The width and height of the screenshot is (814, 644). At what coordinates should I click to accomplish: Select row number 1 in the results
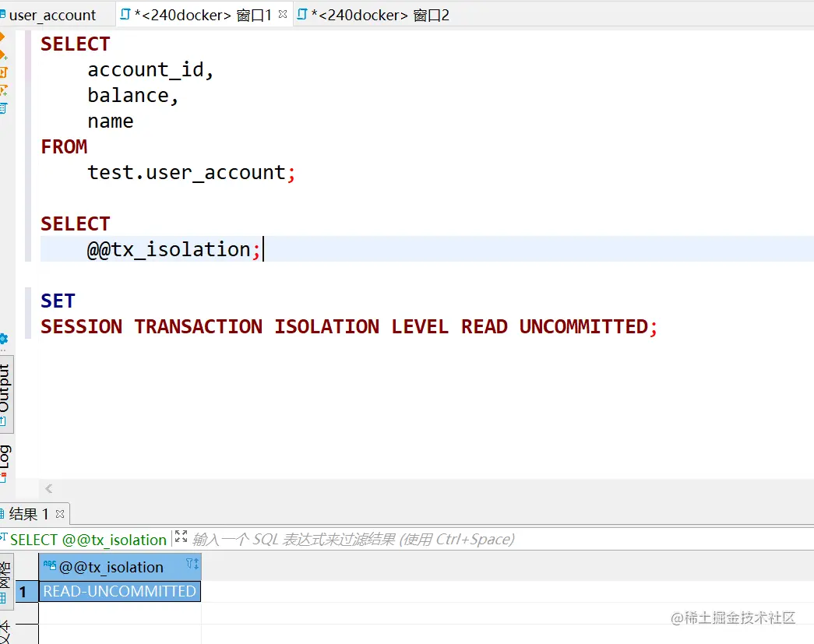tap(26, 592)
